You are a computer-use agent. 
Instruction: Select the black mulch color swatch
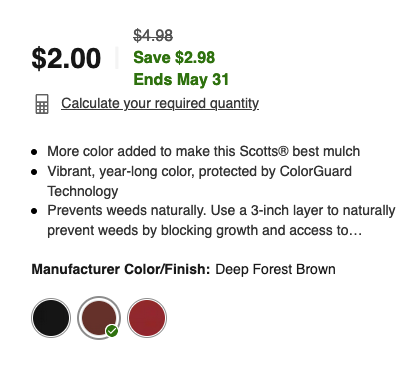pos(51,318)
